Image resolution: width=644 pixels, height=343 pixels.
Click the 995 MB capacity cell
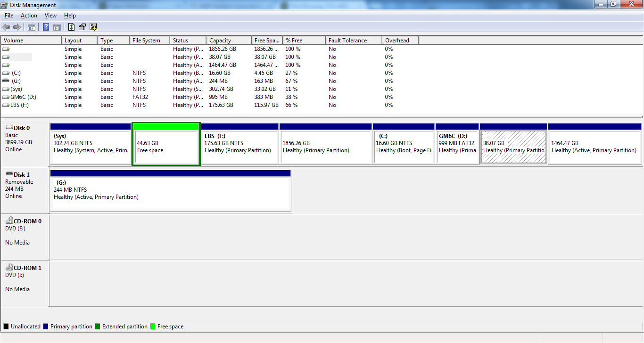pyautogui.click(x=218, y=97)
